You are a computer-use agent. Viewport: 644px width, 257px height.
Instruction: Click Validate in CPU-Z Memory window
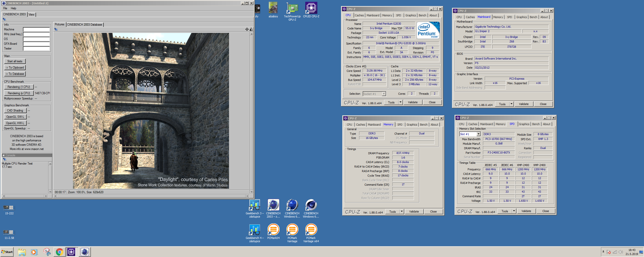pos(414,212)
